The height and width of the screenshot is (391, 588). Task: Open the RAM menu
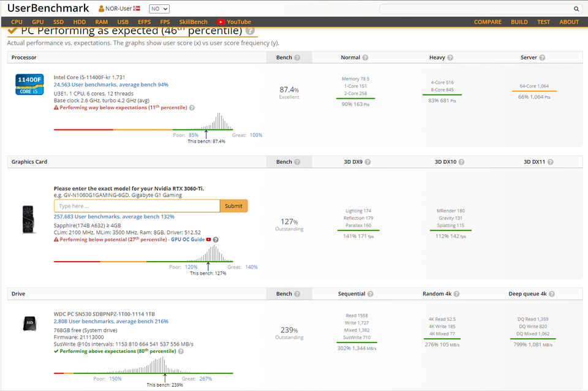click(x=101, y=22)
